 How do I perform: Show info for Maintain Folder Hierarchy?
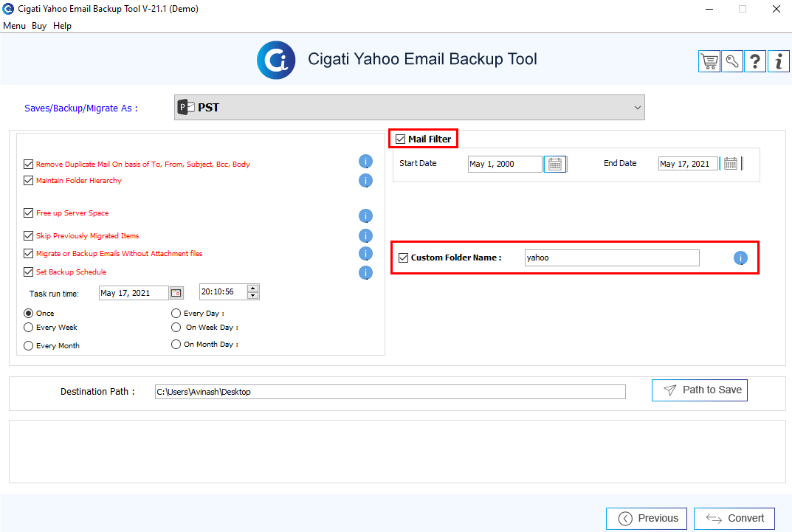(x=365, y=180)
